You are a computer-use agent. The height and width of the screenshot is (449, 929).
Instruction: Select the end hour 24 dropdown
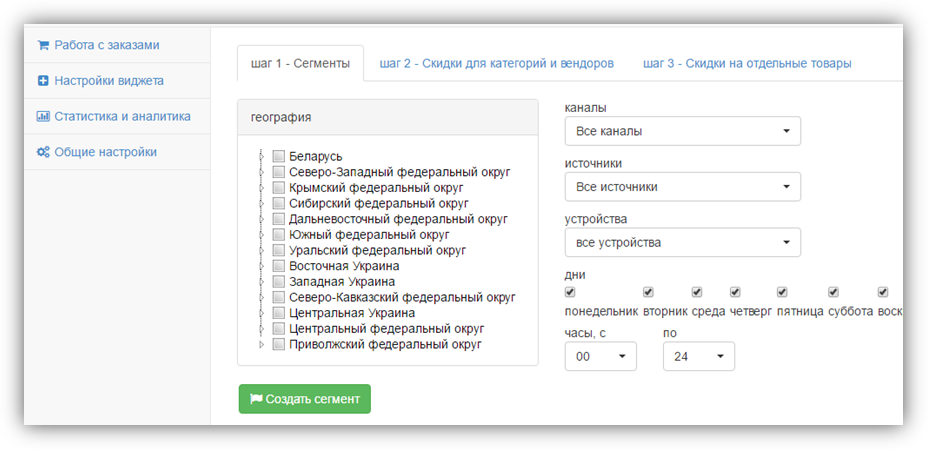[x=698, y=357]
